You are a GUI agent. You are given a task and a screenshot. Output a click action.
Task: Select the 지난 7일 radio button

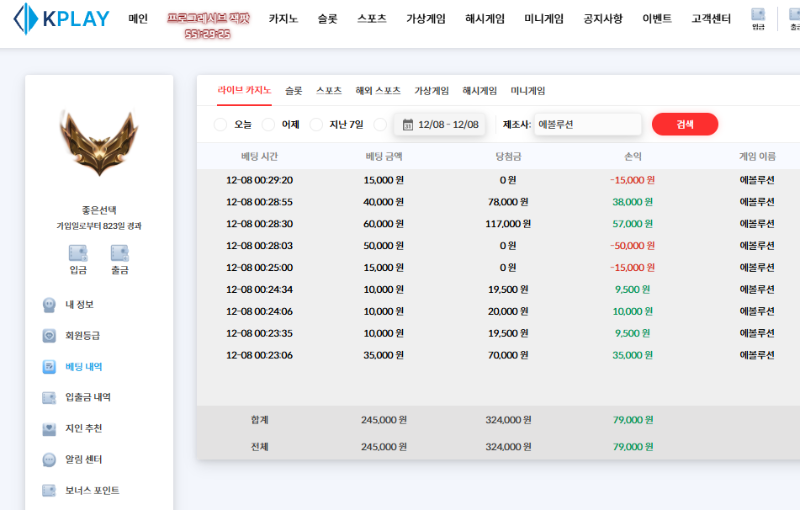316,124
